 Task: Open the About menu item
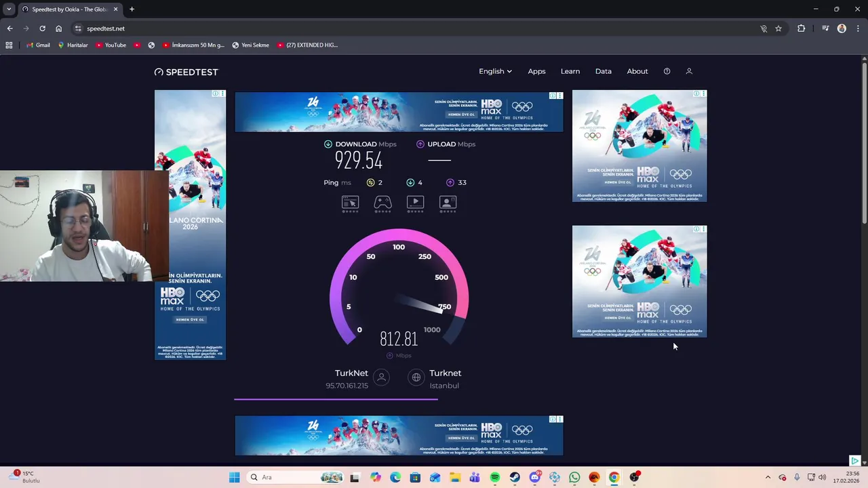(637, 71)
